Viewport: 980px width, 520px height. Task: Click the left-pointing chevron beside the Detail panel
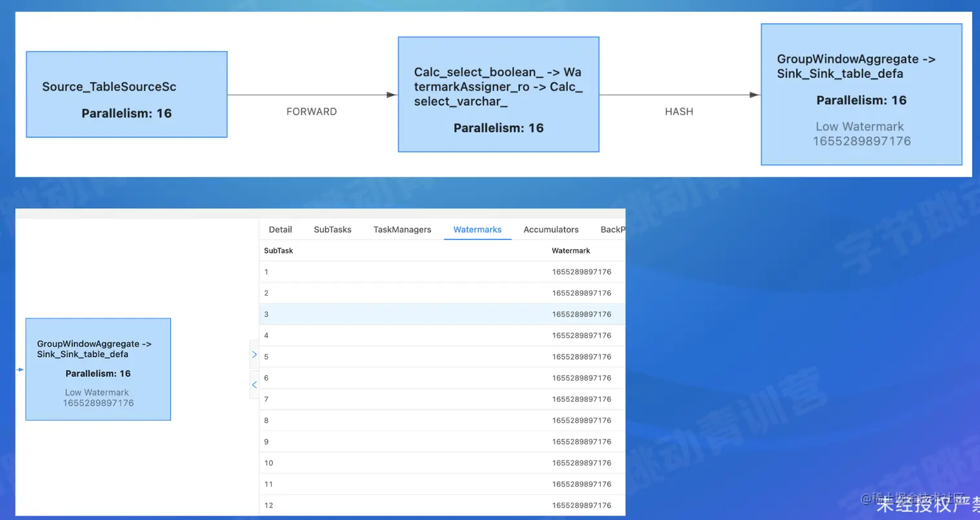[254, 384]
